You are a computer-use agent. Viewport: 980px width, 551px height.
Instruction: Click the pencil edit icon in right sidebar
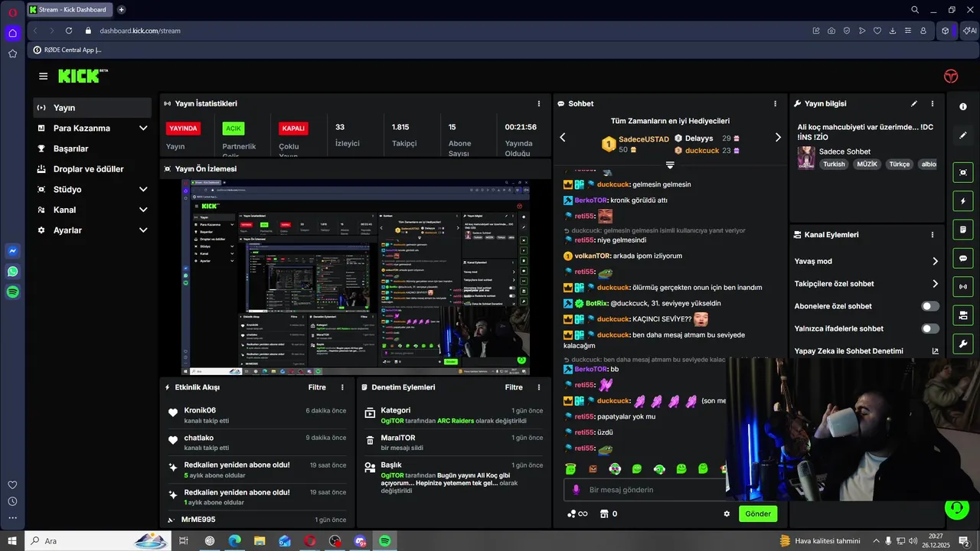963,135
